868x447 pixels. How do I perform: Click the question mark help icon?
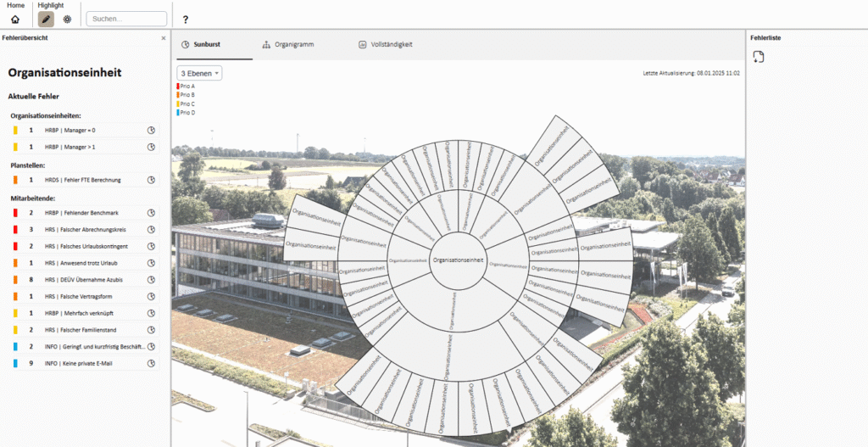(186, 19)
